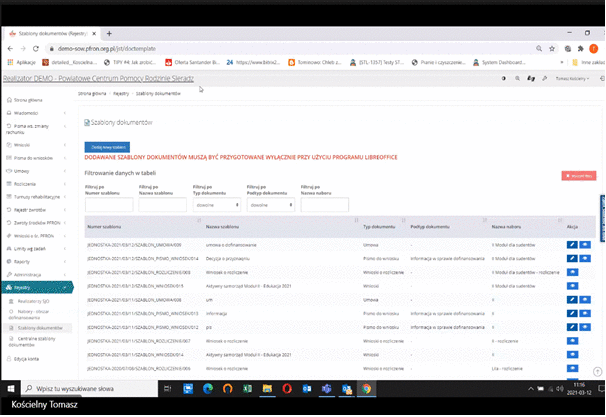Screen dimensions: 606x417
Task: Click the preview eye icon in the first row
Action: point(585,243)
